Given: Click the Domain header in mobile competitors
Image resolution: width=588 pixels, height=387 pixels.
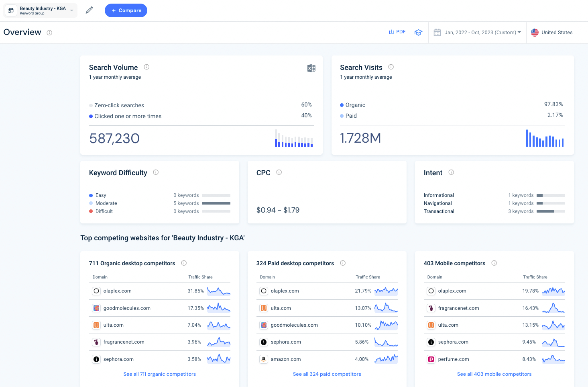Looking at the screenshot, I should 435,277.
